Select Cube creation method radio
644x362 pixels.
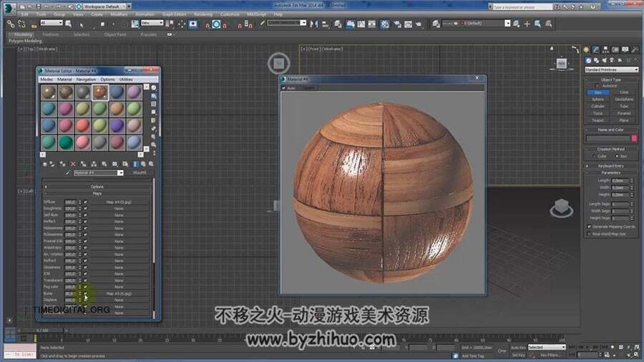pos(595,157)
